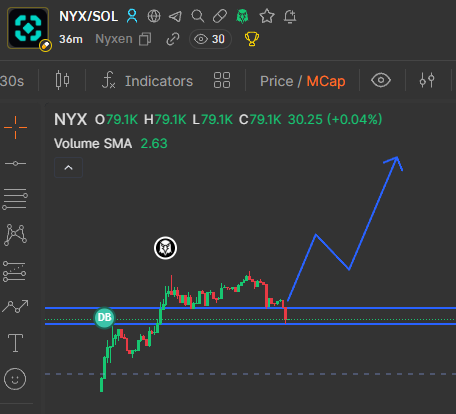The width and height of the screenshot is (456, 414).
Task: Set a price alert with bell icon
Action: (x=290, y=16)
